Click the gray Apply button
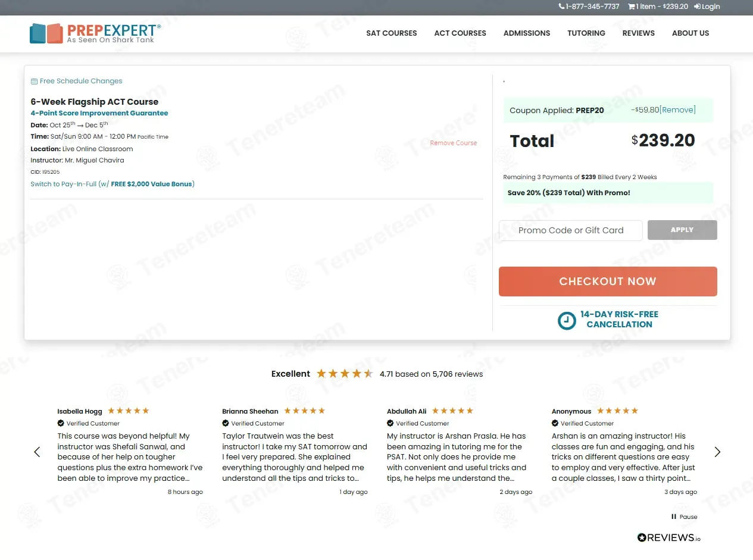 coord(682,230)
